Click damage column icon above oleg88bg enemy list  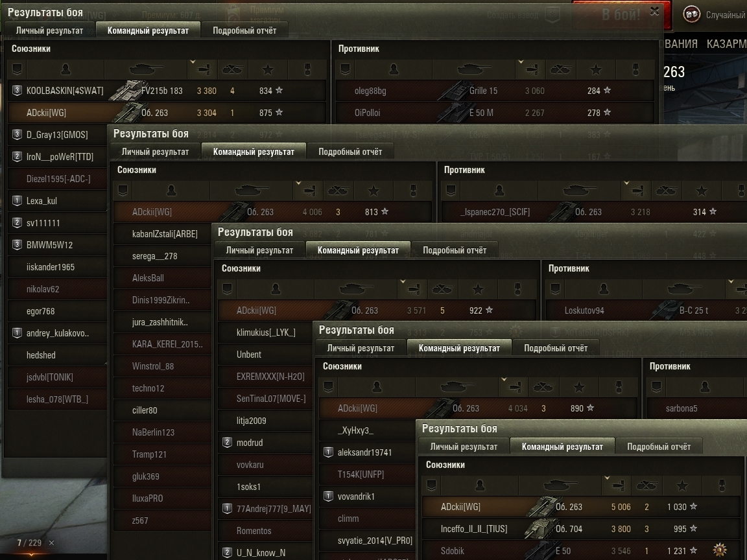click(531, 70)
